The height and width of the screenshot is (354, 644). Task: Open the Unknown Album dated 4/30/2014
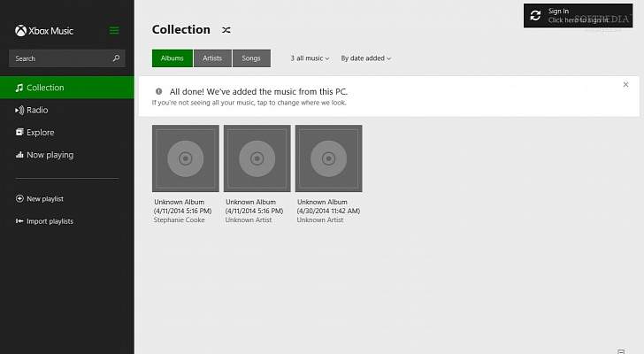pos(328,158)
